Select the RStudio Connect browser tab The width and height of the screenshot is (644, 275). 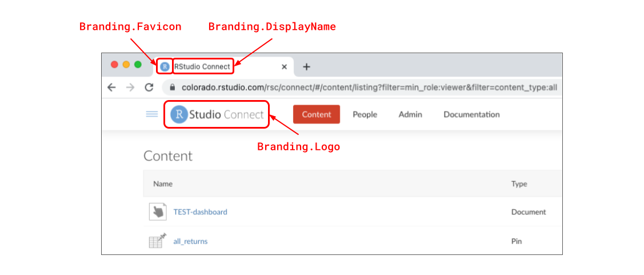click(x=229, y=67)
